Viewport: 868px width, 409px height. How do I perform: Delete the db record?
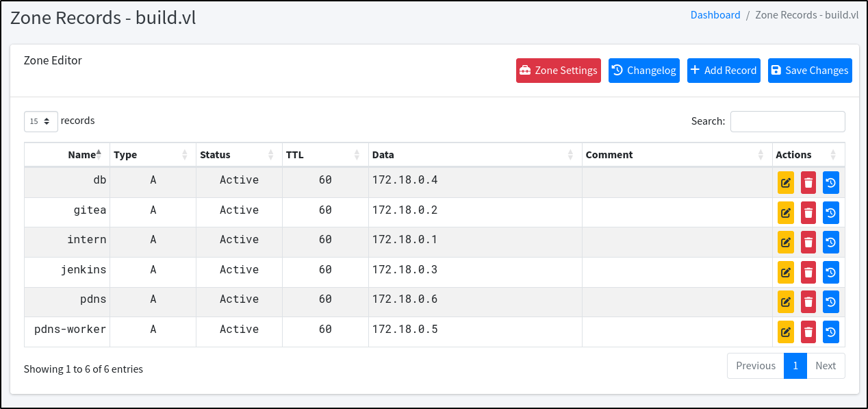tap(808, 183)
